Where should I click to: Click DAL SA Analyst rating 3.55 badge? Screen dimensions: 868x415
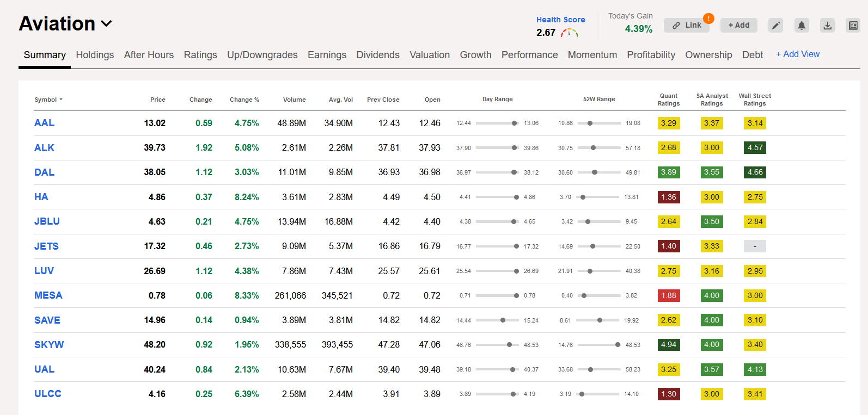pyautogui.click(x=712, y=172)
